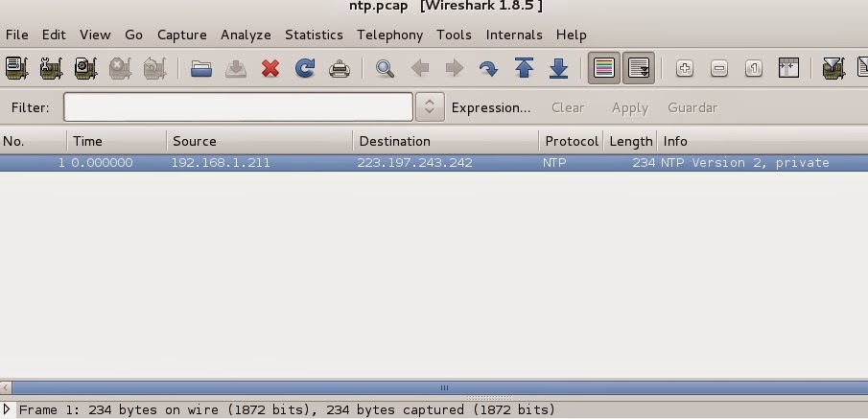This screenshot has height=419, width=868.
Task: Jump to the last packet icon
Action: coord(558,68)
